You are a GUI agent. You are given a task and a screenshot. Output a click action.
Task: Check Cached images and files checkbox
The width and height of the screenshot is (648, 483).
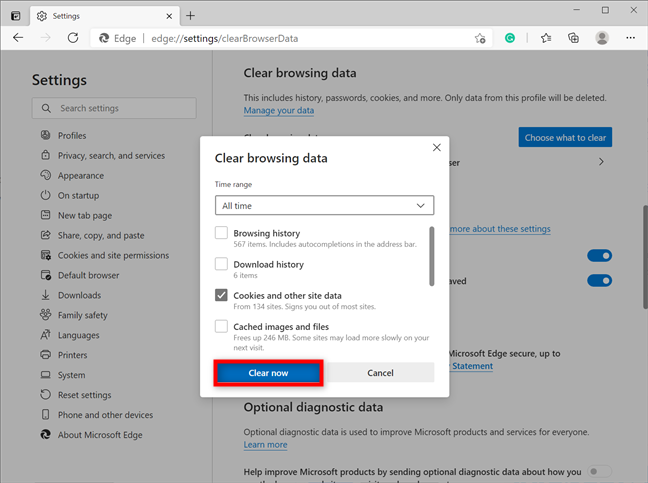(221, 326)
